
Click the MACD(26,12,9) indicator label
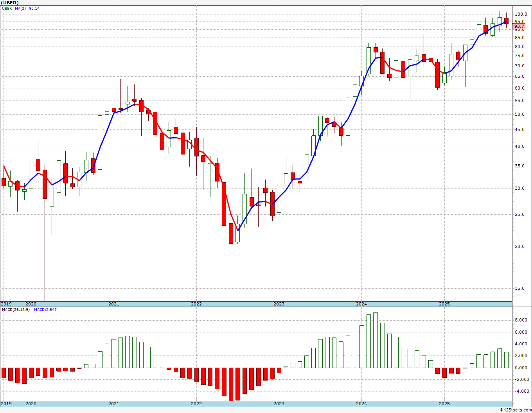click(16, 310)
